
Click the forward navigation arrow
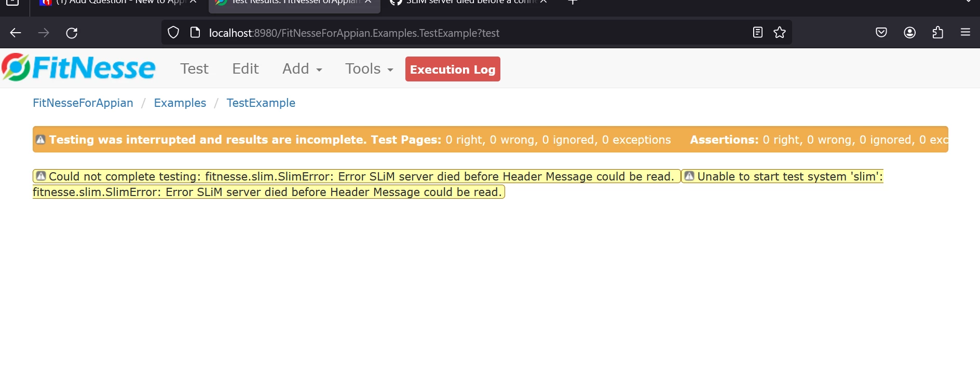click(44, 33)
